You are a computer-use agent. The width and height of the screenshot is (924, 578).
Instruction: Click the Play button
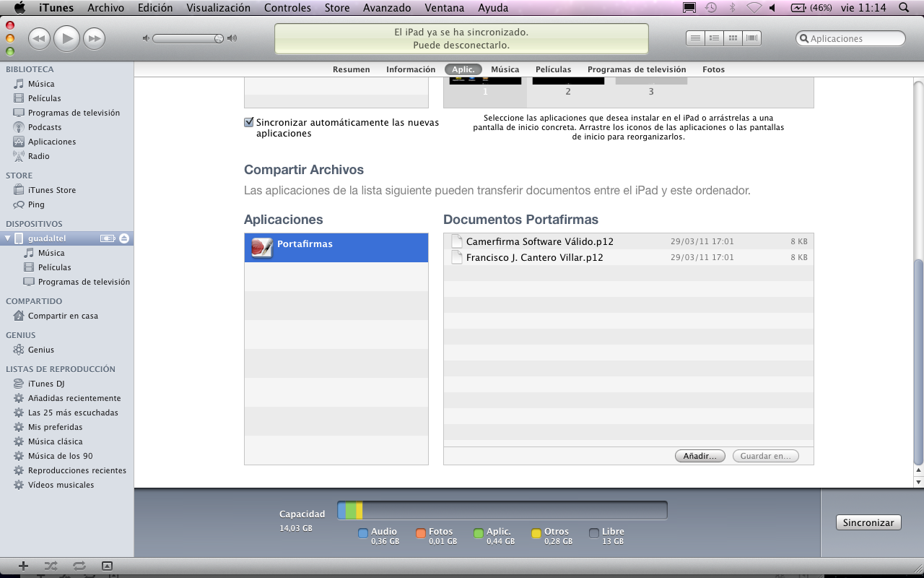click(66, 38)
